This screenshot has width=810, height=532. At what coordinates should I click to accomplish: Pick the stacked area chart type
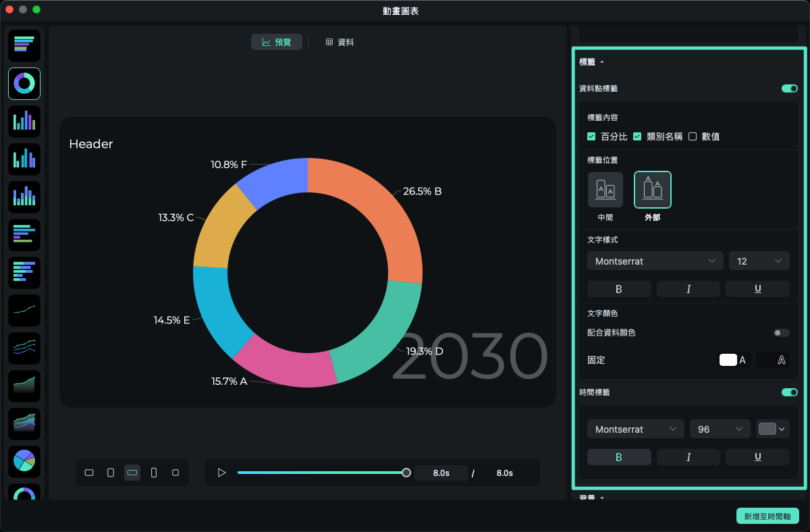24,424
